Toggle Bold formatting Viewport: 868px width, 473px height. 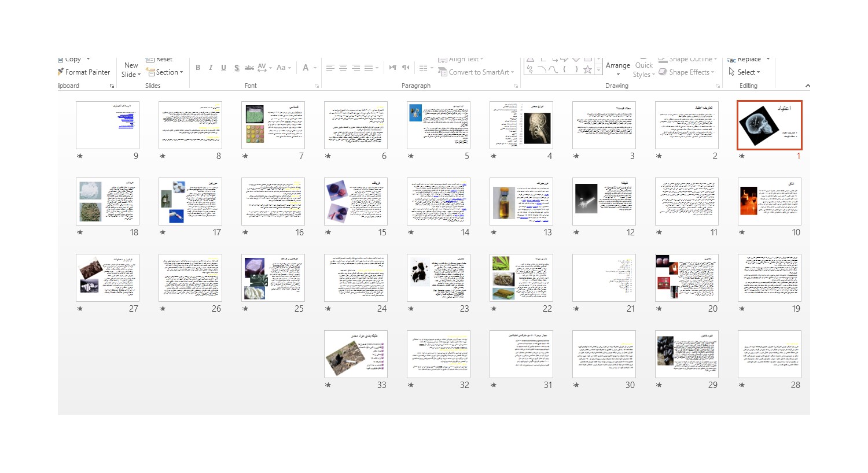[198, 68]
